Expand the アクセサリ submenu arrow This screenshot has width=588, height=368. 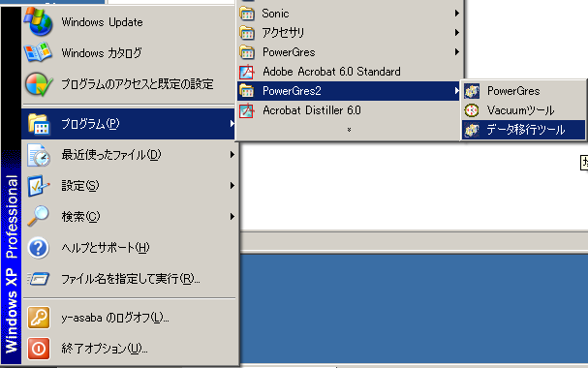(457, 33)
